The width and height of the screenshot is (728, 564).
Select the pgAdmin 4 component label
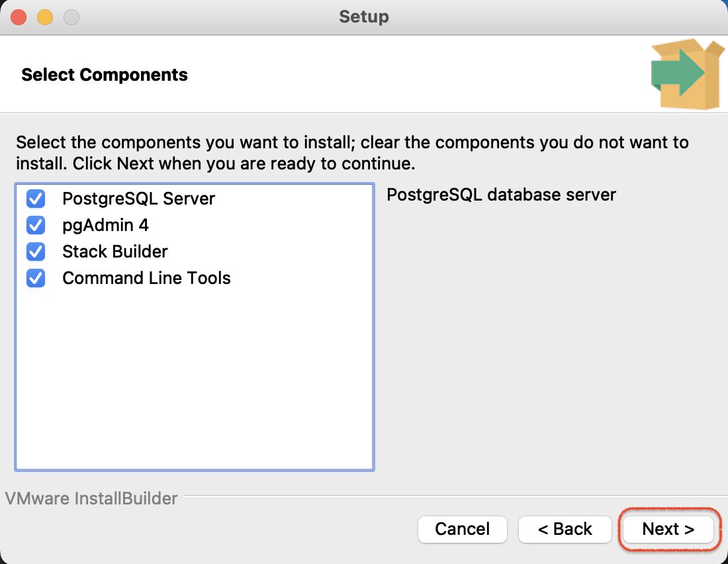pos(105,225)
